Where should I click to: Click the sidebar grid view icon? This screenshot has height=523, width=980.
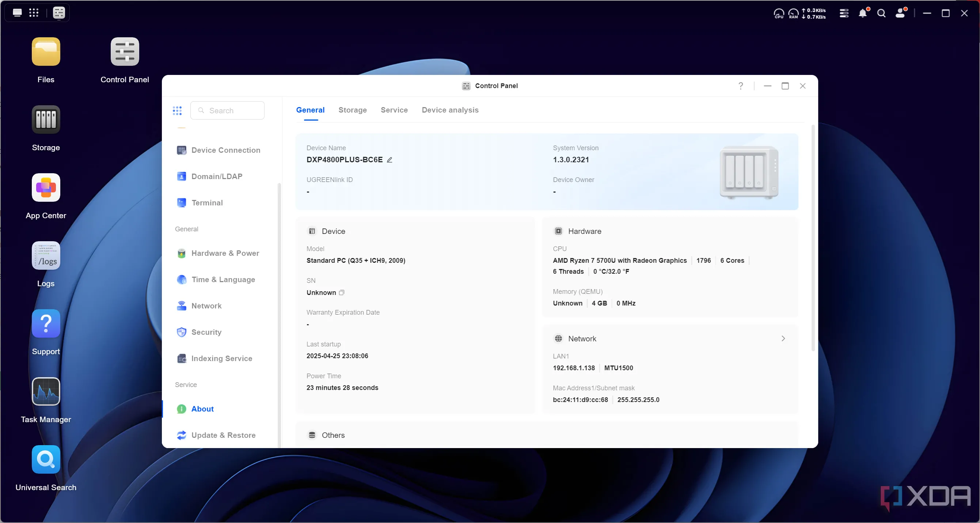[x=177, y=111]
